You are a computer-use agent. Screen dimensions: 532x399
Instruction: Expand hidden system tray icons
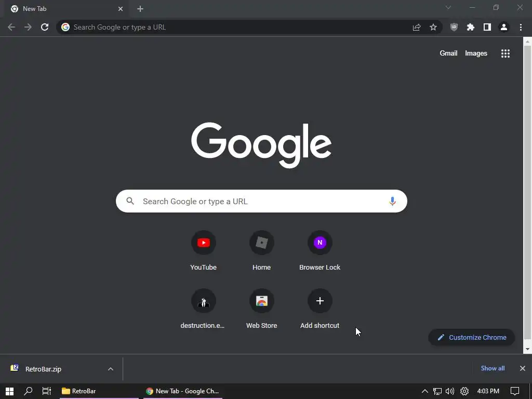click(424, 391)
